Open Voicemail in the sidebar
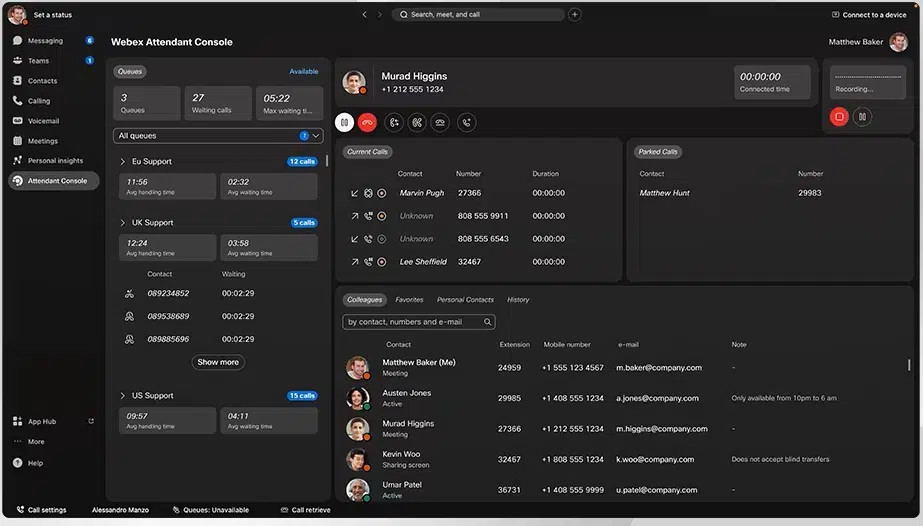Image resolution: width=923 pixels, height=526 pixels. pyautogui.click(x=43, y=121)
